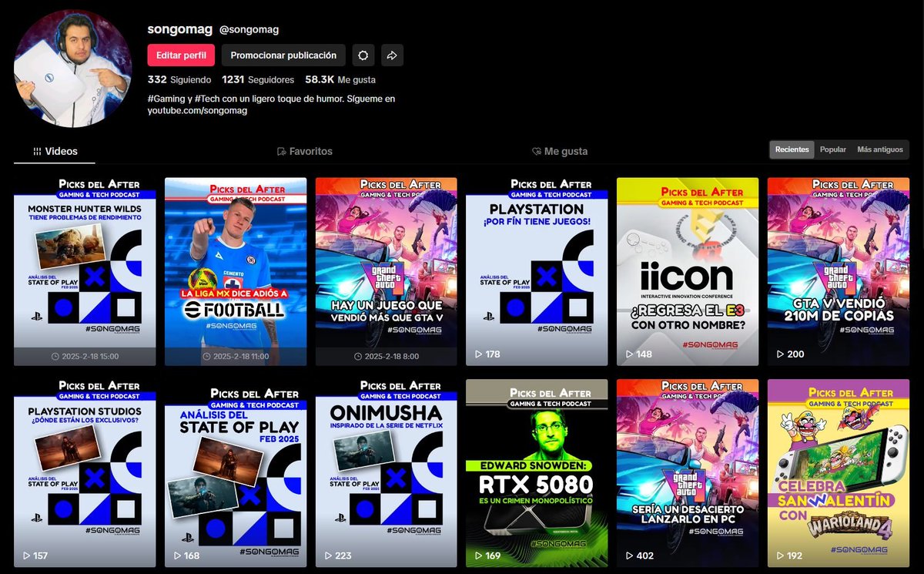
Task: Switch to the Favoritos tab
Action: point(305,151)
